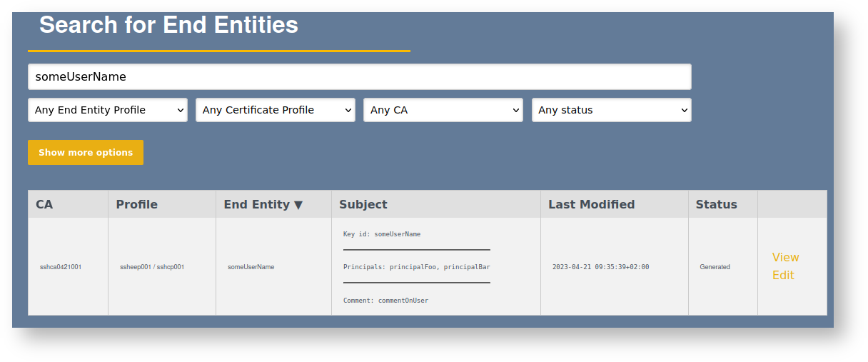Click the Generated status cell
The width and height of the screenshot is (868, 362).
tap(715, 267)
